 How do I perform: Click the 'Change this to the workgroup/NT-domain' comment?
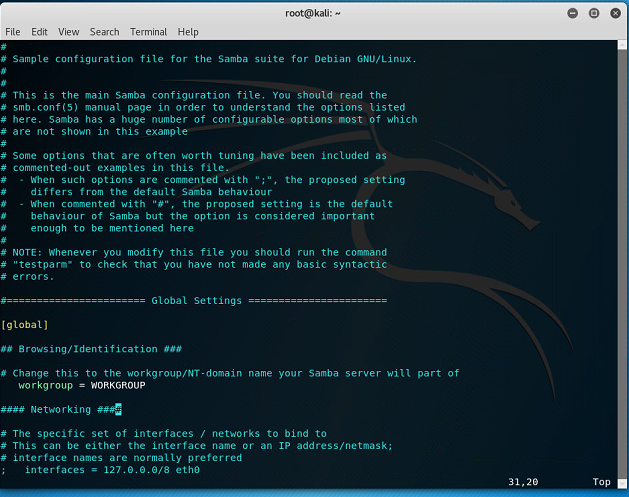pyautogui.click(x=230, y=373)
